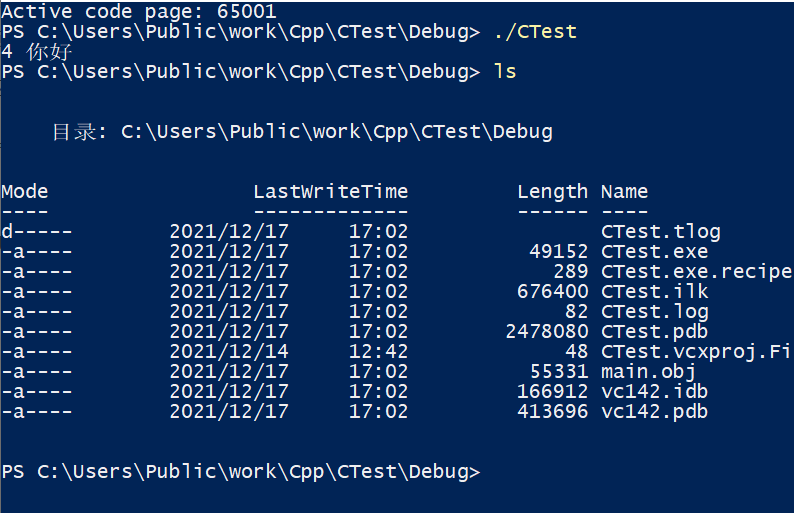This screenshot has height=513, width=794.
Task: Click the Length column header
Action: pos(552,192)
